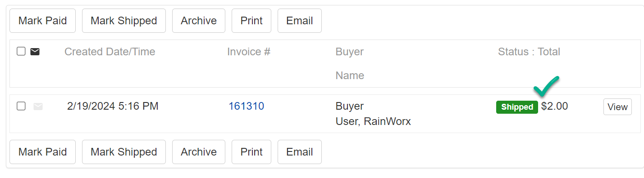Click the green checkmark above Shipped
This screenshot has height=178, width=644.
546,86
